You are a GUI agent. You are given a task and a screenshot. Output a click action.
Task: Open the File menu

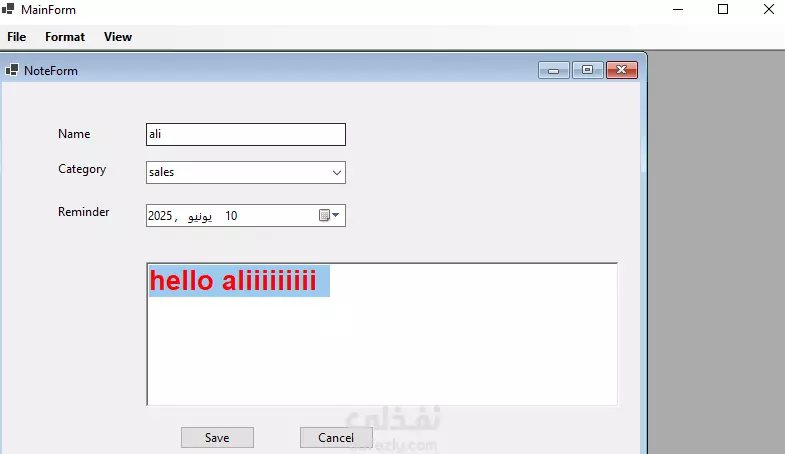coord(17,37)
